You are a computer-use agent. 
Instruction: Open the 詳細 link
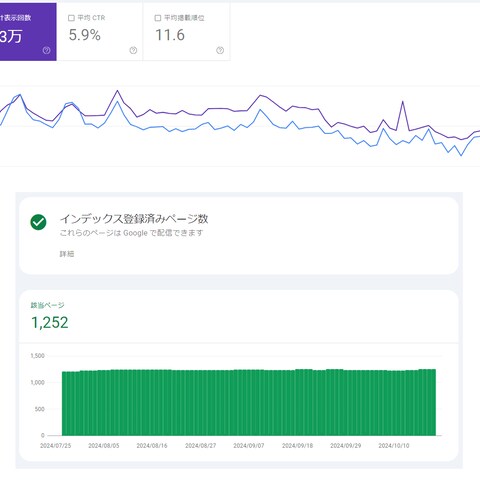coord(67,254)
